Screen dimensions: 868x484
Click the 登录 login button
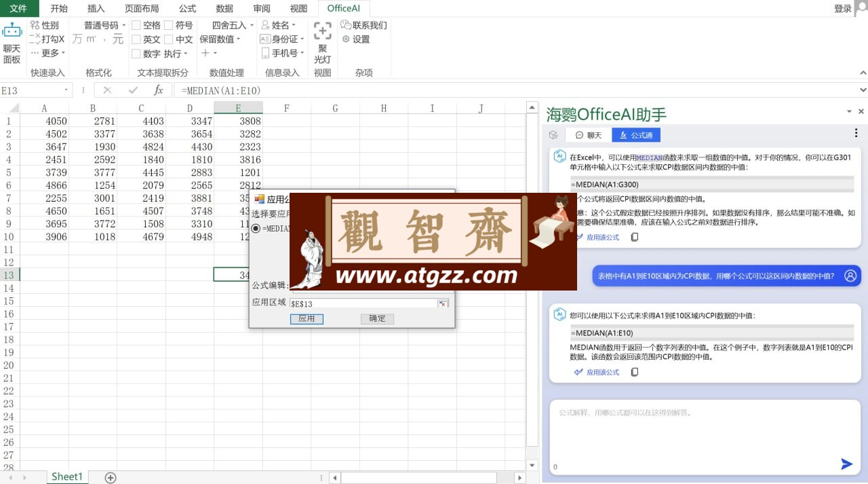843,8
